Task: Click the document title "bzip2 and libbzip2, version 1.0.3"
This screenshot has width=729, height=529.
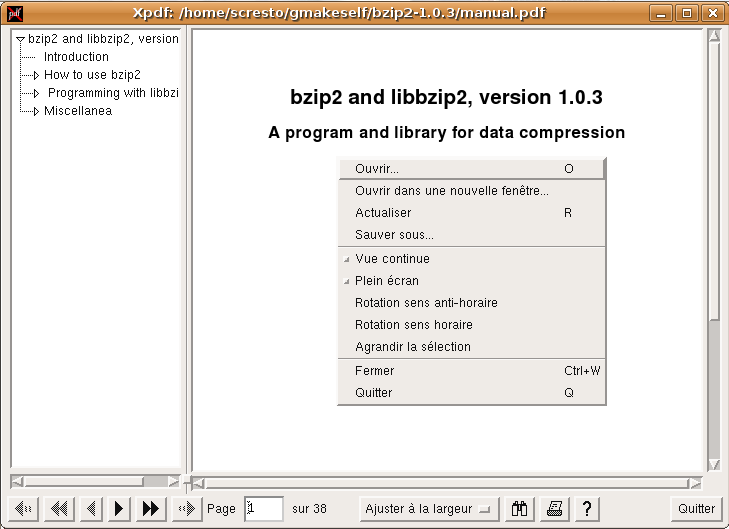Action: 446,98
